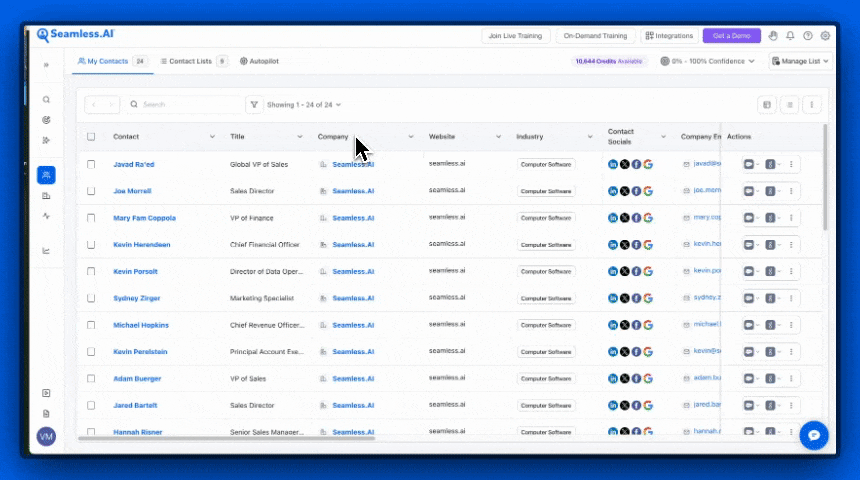Screen dimensions: 860x480
Task: Expand Contact column header dropdown
Action: coord(212,137)
